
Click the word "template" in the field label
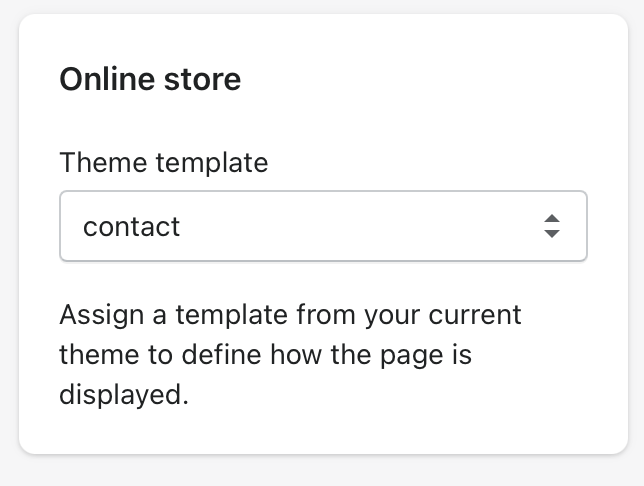click(x=211, y=162)
